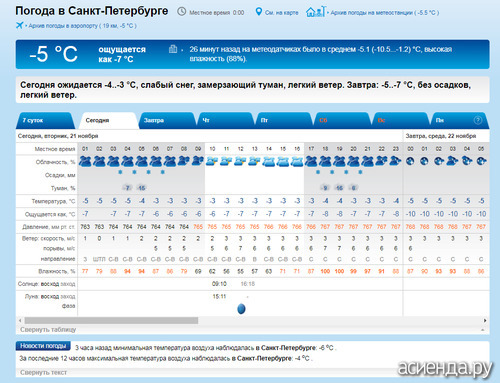
Task: Click the map pin icon near 'См. на карте'
Action: (x=259, y=12)
